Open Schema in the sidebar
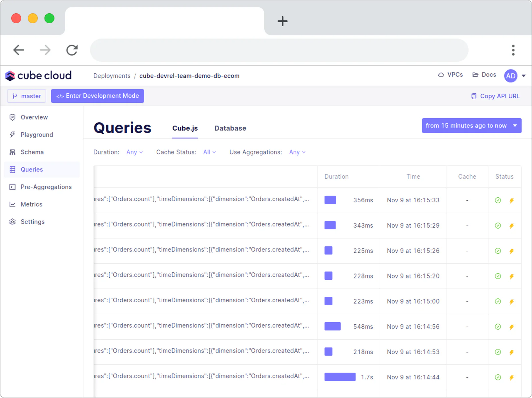532x398 pixels. point(42,152)
